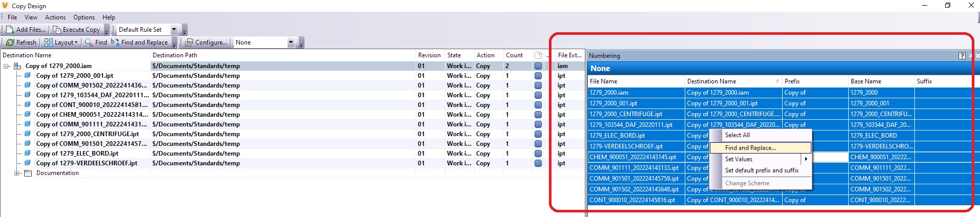Open the Actions menu
The height and width of the screenshot is (217, 980).
tap(55, 17)
